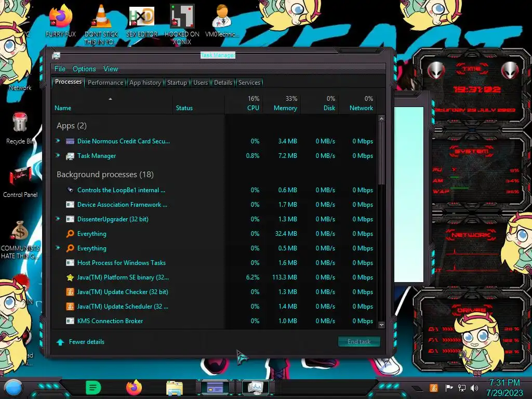The image size is (532, 399).
Task: Collapse to Fewer details arrow
Action: 60,342
